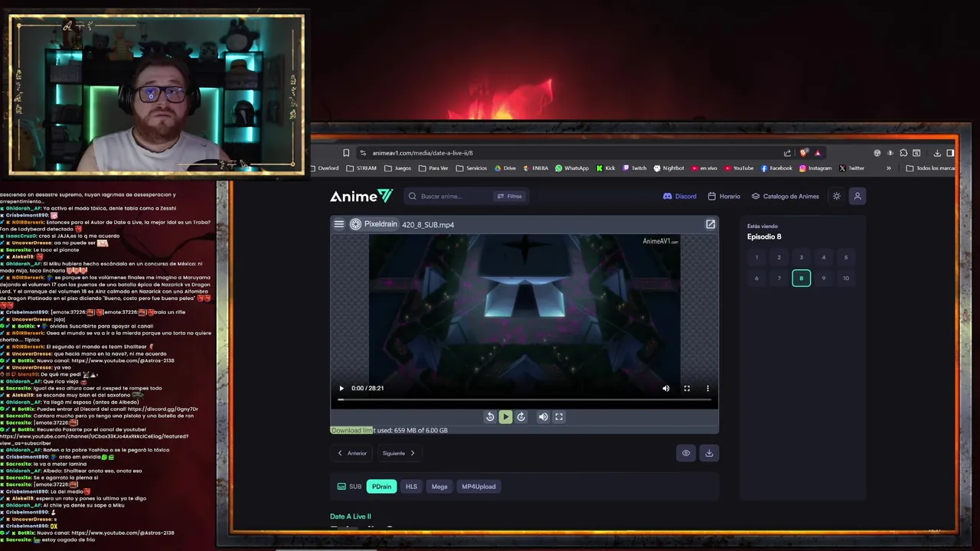Image resolution: width=980 pixels, height=551 pixels.
Task: Toggle mute in the Pixeldrain toolbar
Action: point(543,417)
